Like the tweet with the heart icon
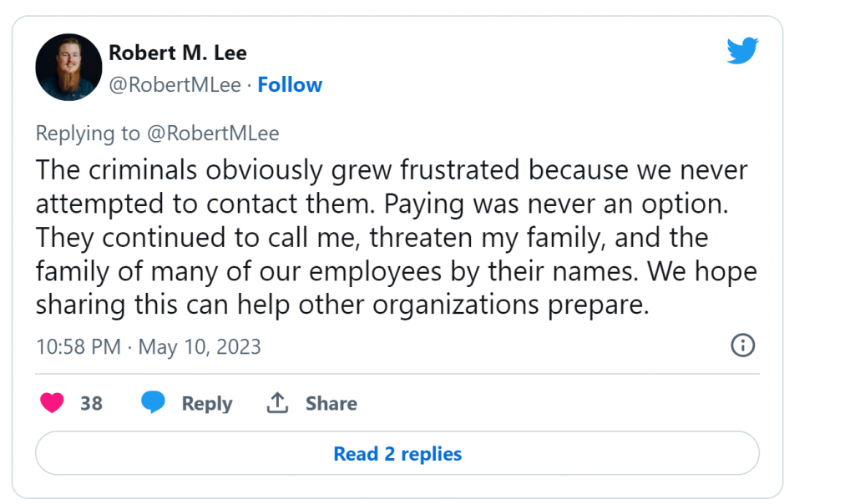This screenshot has width=855, height=504. pyautogui.click(x=53, y=403)
